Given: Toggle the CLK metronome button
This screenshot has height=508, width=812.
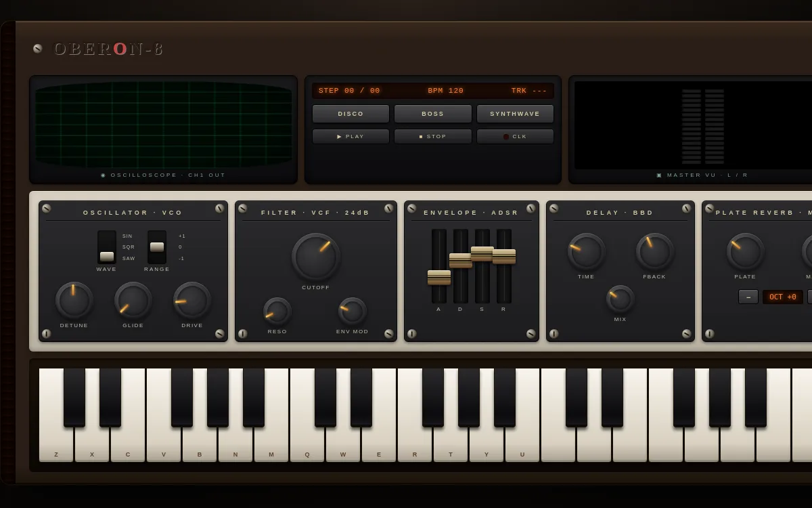Looking at the screenshot, I should (x=515, y=136).
